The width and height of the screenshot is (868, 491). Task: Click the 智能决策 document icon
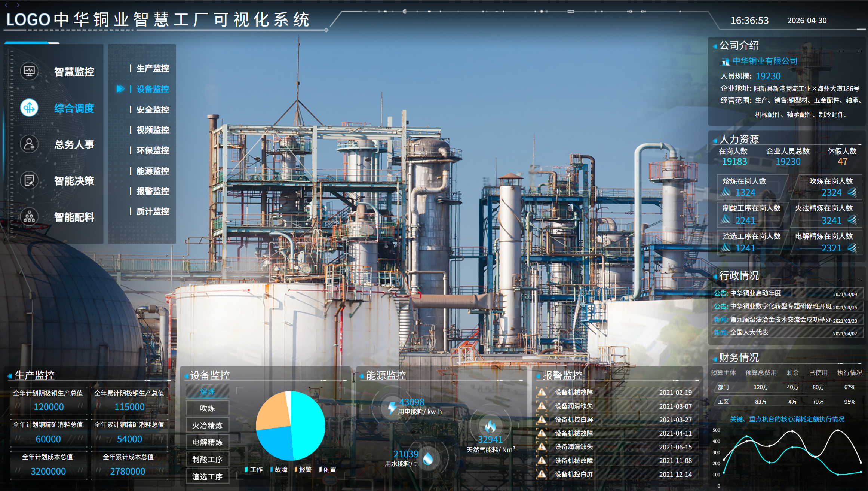(x=29, y=180)
